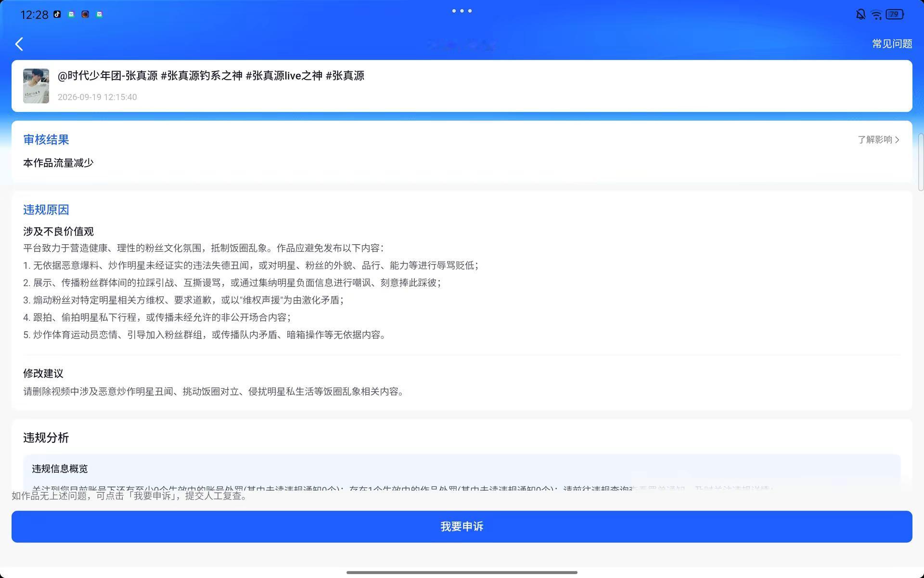Tap rule 4 about 跟拍、偷拍明星

click(x=157, y=317)
